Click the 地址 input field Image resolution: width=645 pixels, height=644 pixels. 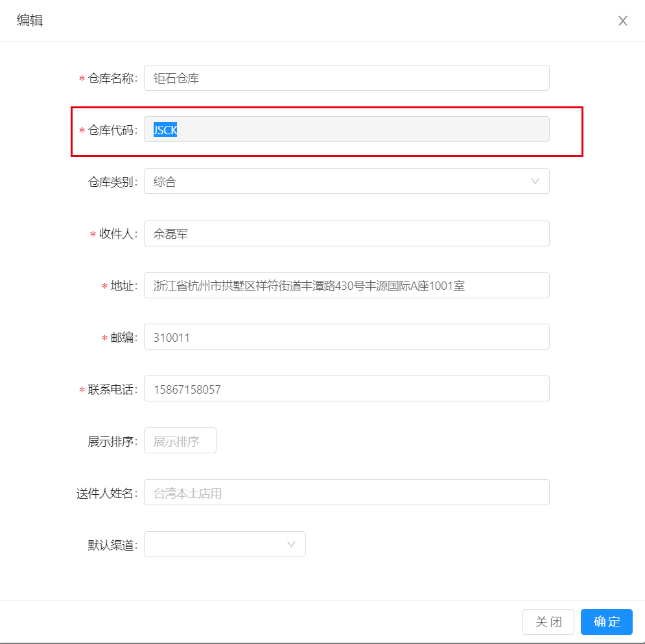[x=346, y=285]
